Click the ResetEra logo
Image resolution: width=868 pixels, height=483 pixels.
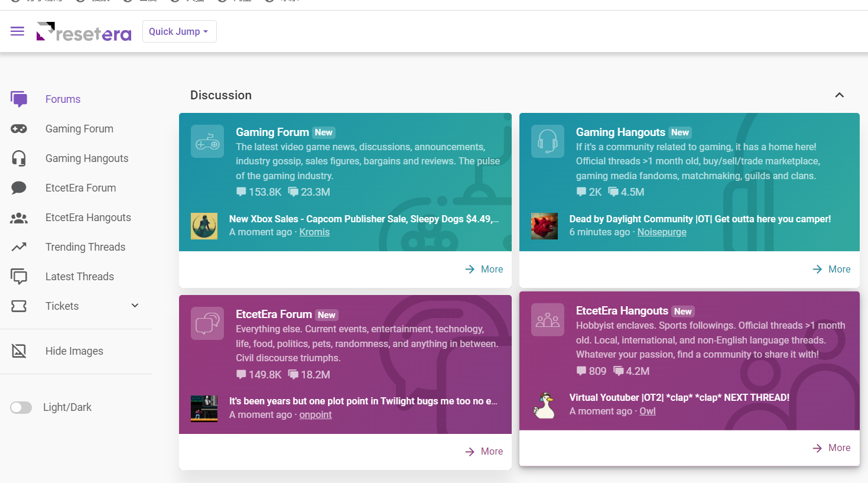click(84, 32)
